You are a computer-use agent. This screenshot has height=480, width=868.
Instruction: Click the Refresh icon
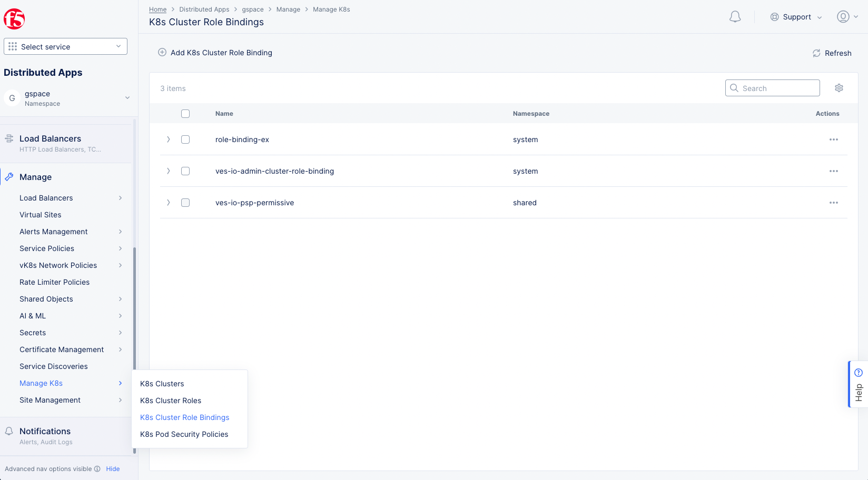(816, 53)
